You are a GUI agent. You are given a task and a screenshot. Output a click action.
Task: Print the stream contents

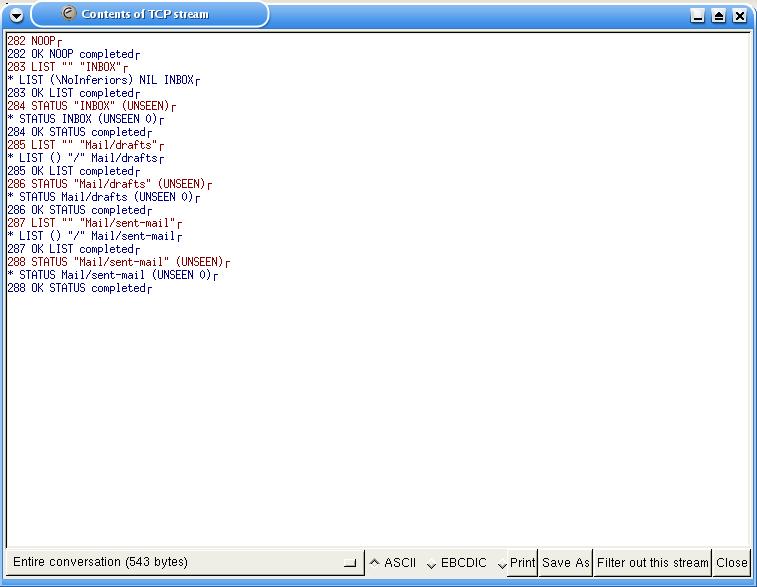(517, 562)
